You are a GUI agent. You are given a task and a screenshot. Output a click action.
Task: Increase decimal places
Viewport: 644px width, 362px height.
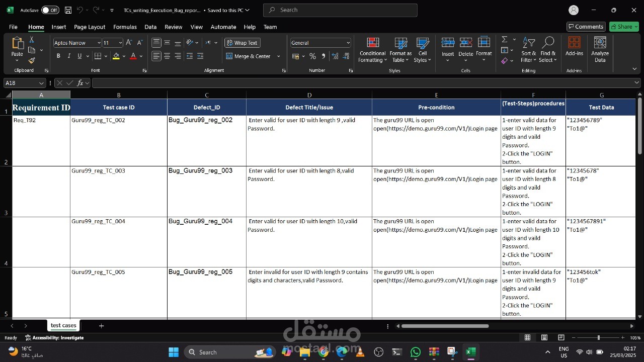[335, 56]
